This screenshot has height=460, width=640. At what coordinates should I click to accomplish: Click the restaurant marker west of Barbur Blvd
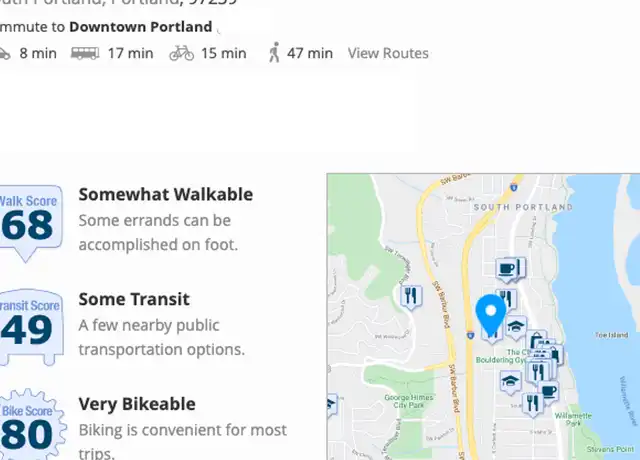(x=411, y=297)
